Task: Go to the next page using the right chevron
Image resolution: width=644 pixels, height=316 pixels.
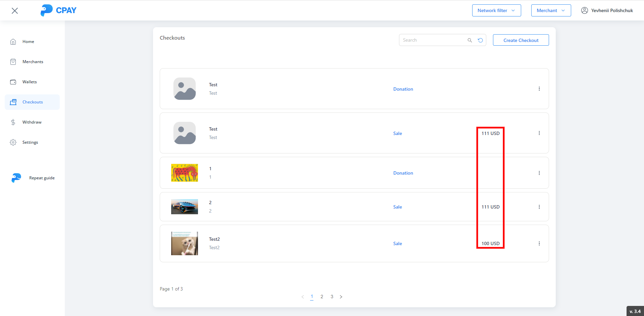Action: 341,297
